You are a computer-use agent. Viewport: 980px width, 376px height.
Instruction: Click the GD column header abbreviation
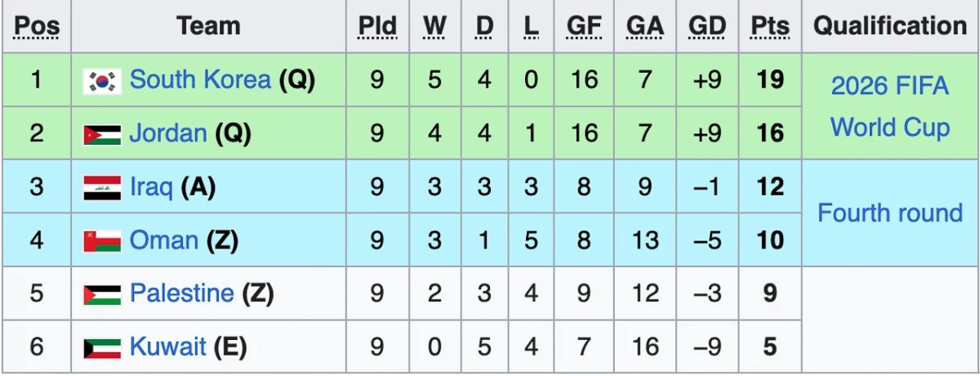pos(707,27)
